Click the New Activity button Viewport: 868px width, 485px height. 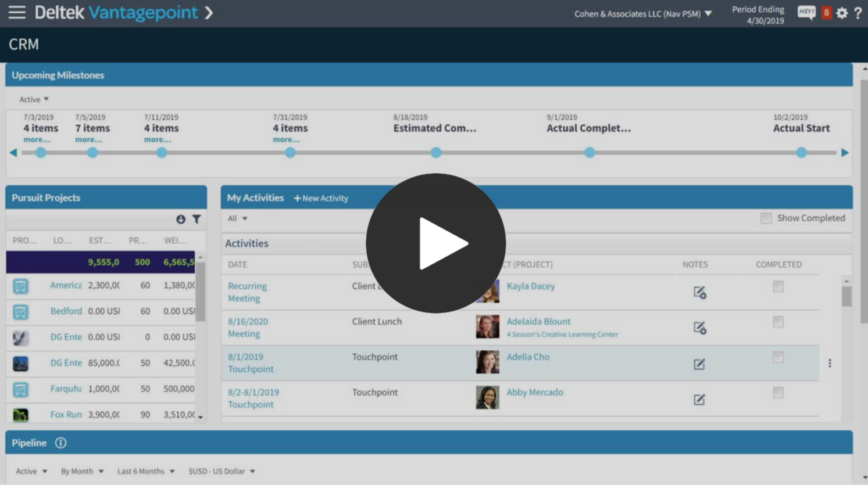coord(321,198)
